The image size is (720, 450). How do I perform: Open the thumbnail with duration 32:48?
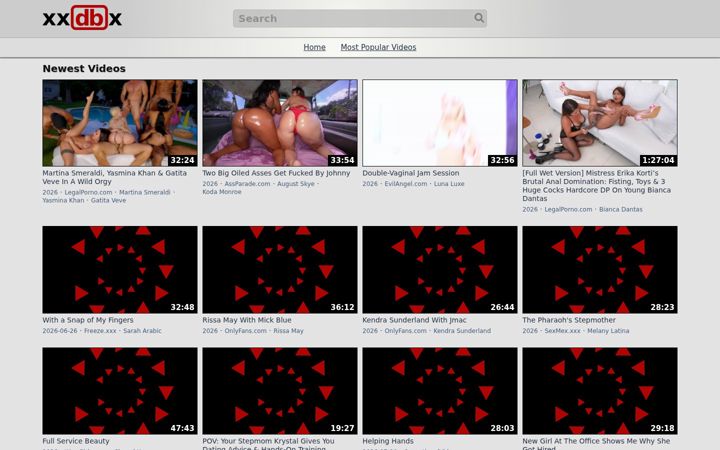click(120, 270)
